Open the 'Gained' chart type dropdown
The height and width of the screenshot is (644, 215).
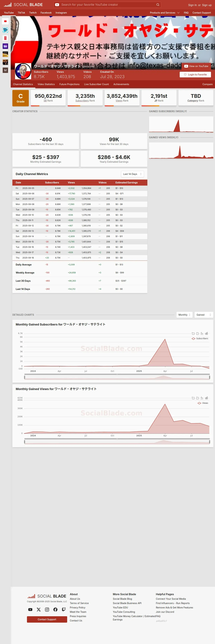coord(204,315)
